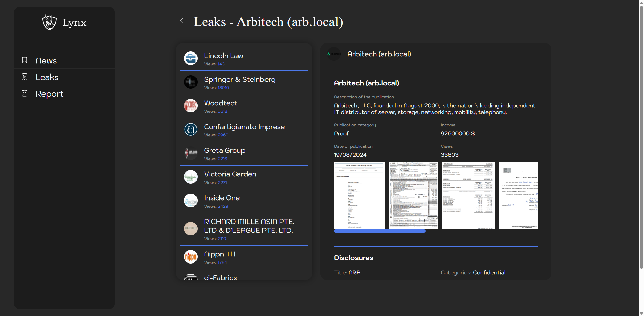Click the Report checklist icon in sidebar
This screenshot has height=316, width=644.
point(25,93)
